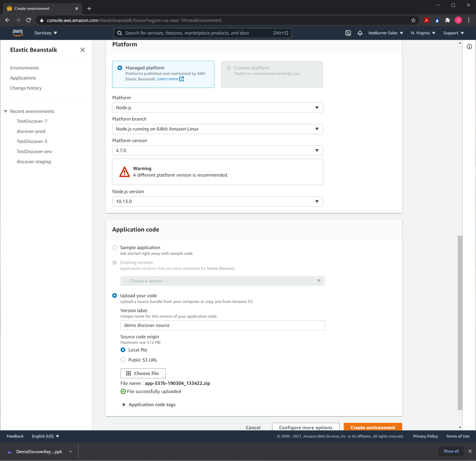Go to Applications in sidebar
The image size is (476, 461).
[23, 78]
